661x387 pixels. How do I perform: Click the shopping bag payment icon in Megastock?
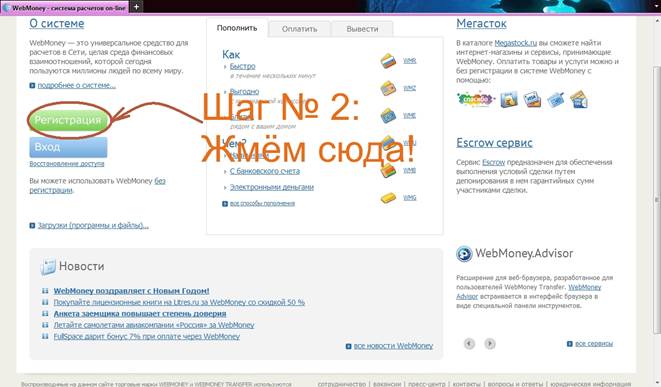(x=508, y=99)
